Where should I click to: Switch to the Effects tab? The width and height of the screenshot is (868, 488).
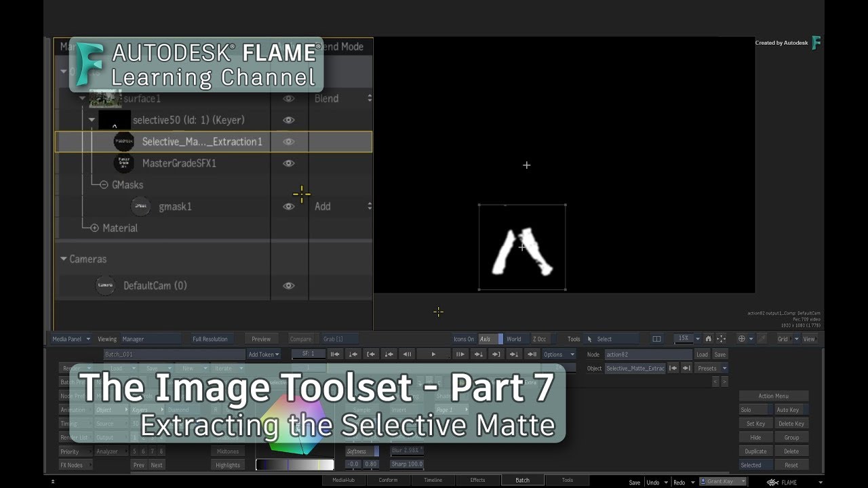tap(477, 480)
